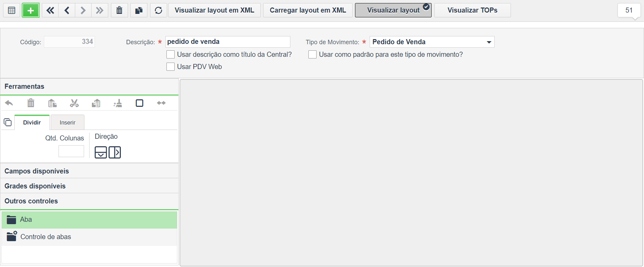Image resolution: width=644 pixels, height=267 pixels.
Task: Select the scissors cut tool
Action: click(x=74, y=103)
